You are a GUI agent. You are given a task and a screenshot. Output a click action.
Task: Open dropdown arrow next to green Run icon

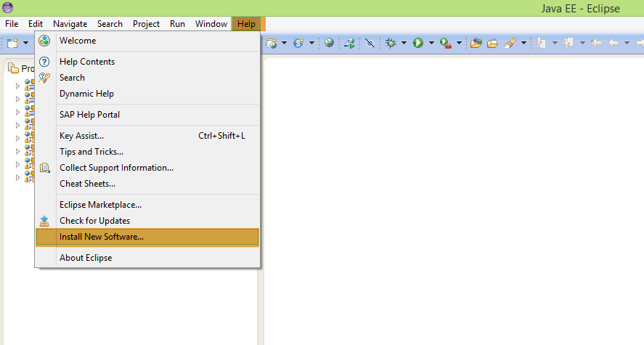431,43
